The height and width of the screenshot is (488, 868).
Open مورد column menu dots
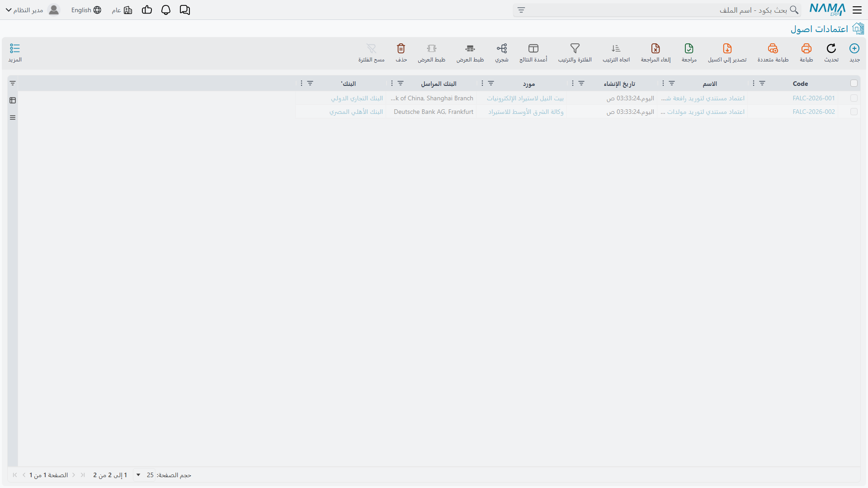(x=482, y=83)
